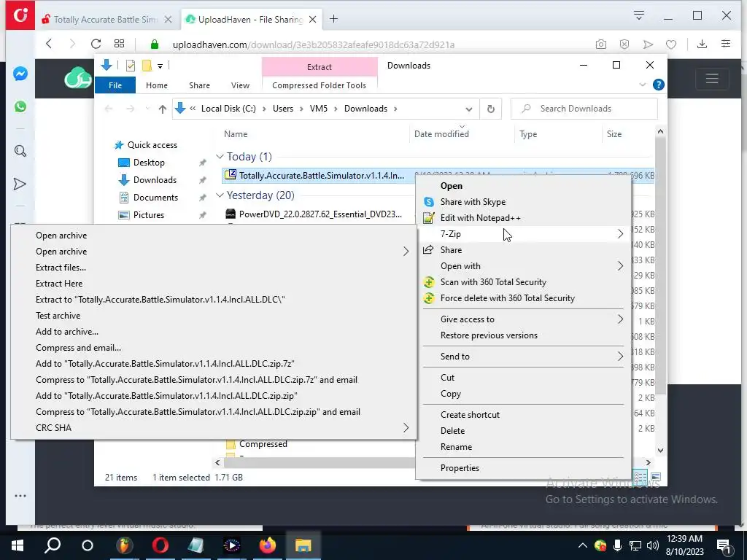
Task: Open Firefox from the taskbar
Action: click(x=267, y=545)
